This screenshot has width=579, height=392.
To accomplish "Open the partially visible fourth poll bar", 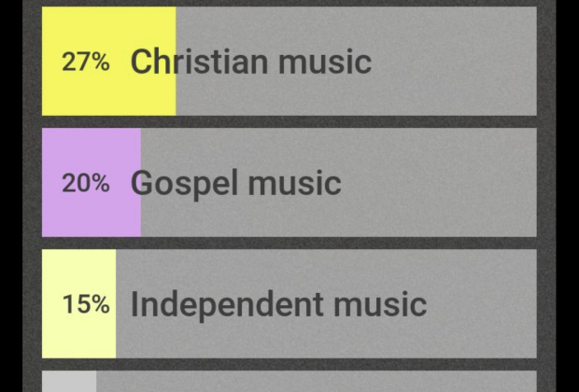I will tap(289, 382).
